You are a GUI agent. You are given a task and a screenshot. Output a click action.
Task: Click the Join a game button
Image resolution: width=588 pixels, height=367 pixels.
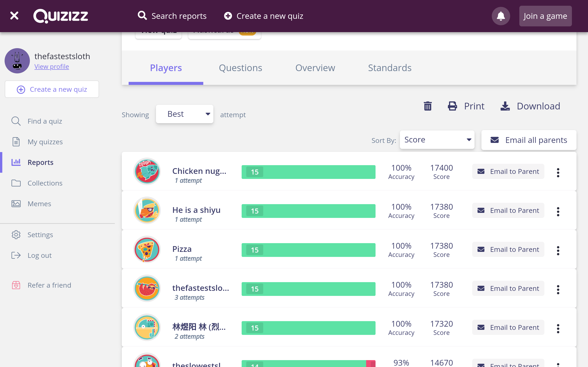tap(545, 16)
